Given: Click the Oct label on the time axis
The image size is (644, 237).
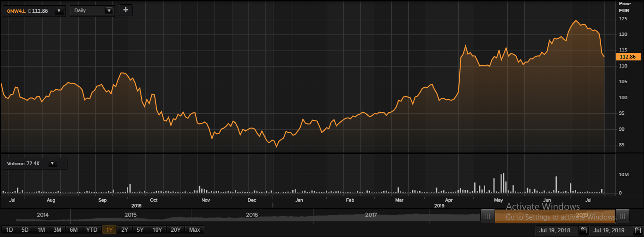Looking at the screenshot, I should tap(153, 200).
